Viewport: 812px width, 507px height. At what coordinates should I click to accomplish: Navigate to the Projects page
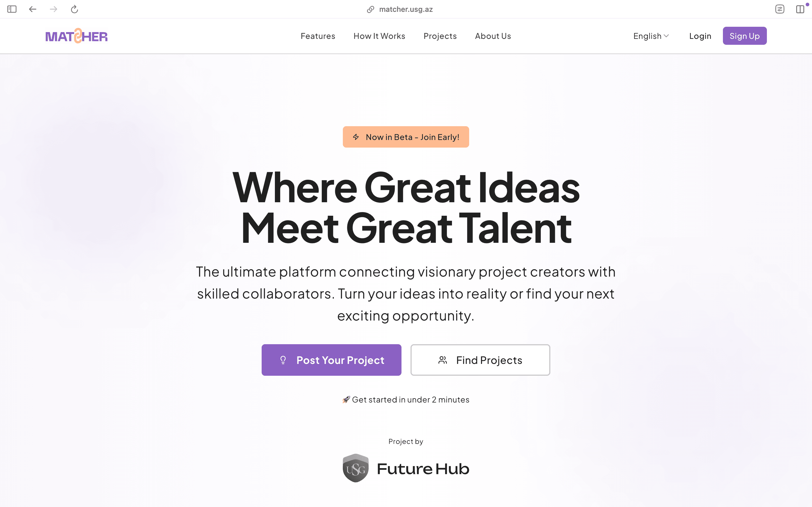(x=440, y=36)
